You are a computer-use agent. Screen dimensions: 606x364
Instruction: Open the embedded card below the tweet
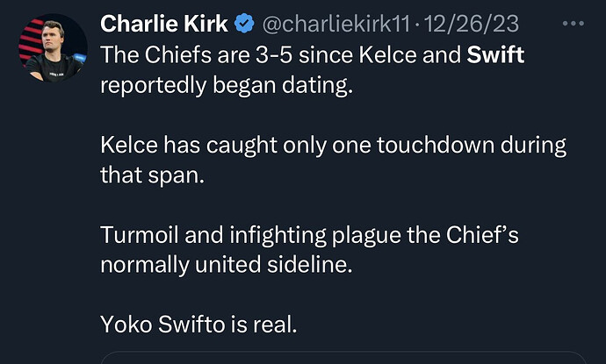344,358
